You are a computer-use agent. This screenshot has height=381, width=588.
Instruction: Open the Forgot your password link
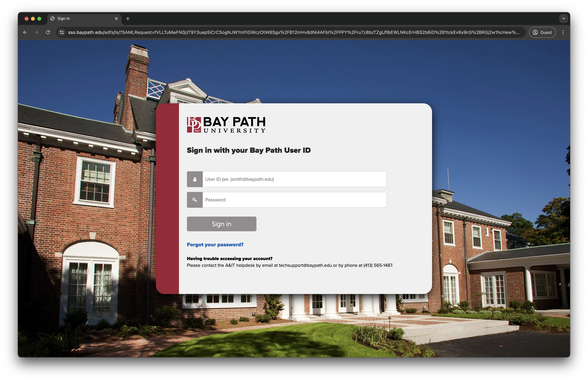point(215,245)
